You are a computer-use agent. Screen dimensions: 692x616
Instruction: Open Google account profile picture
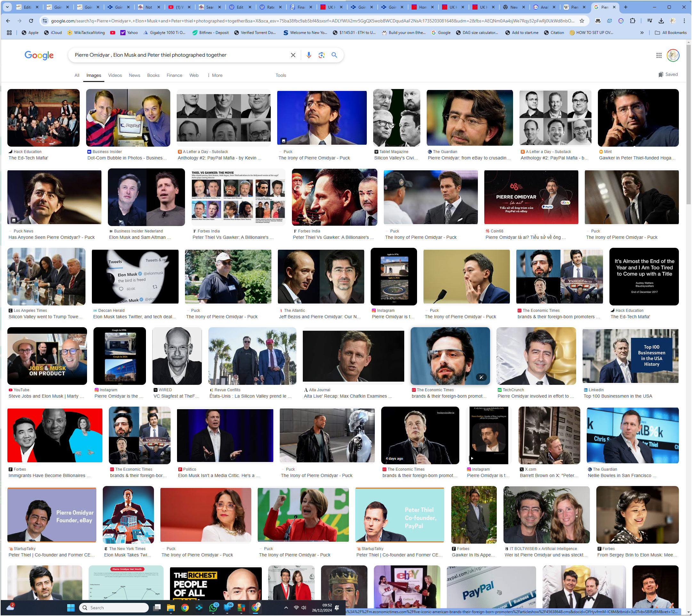(x=673, y=55)
